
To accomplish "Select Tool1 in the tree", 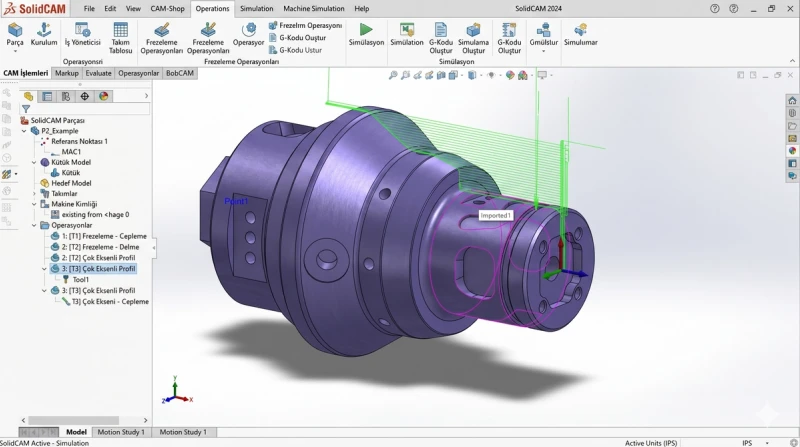I will pos(75,280).
